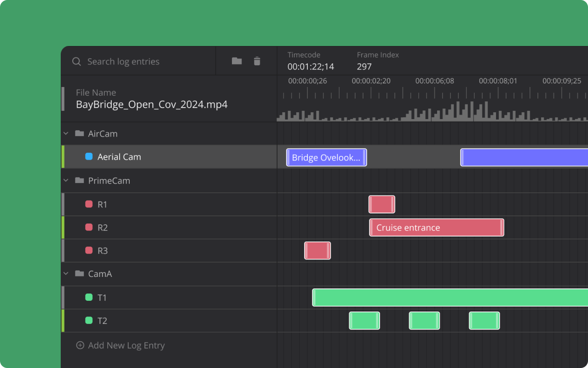Collapse the AirCam group chevron

click(x=66, y=133)
